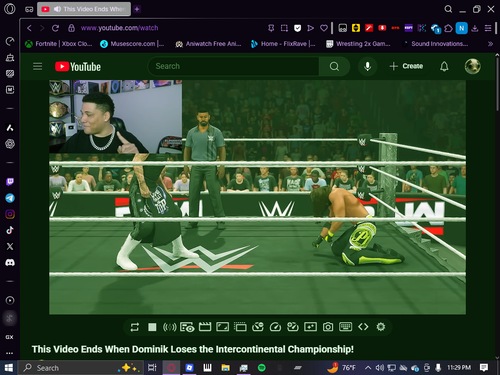Open TikTok in sidebar

pyautogui.click(x=10, y=230)
